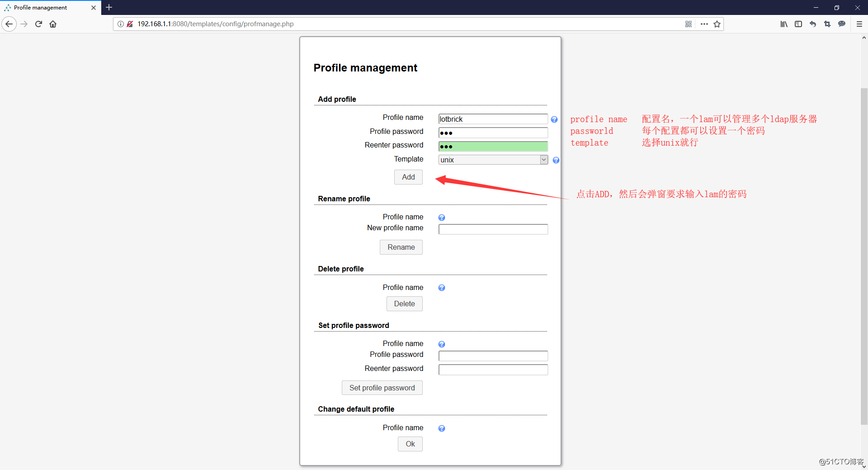The width and height of the screenshot is (868, 470).
Task: Open the Template dropdown set to unix
Action: pos(493,160)
